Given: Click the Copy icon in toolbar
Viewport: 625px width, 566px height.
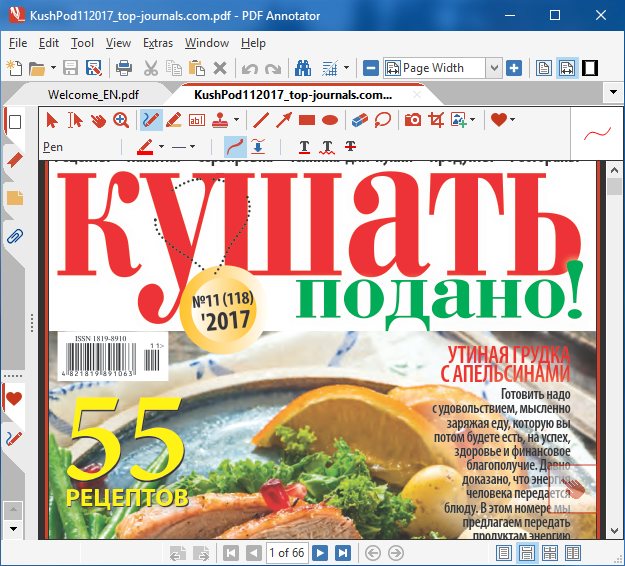Looking at the screenshot, I should [x=174, y=68].
